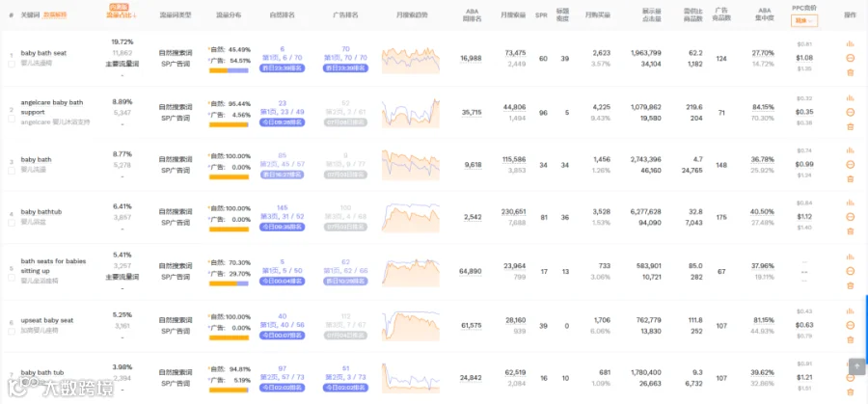Click minus-circle icon in bath seats for babies row

point(851,271)
